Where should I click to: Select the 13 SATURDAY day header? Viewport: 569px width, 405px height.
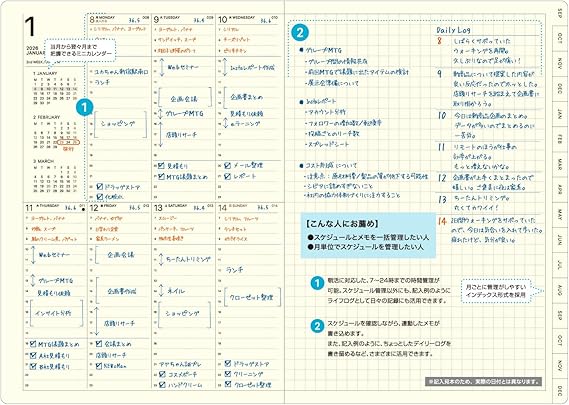tap(184, 208)
